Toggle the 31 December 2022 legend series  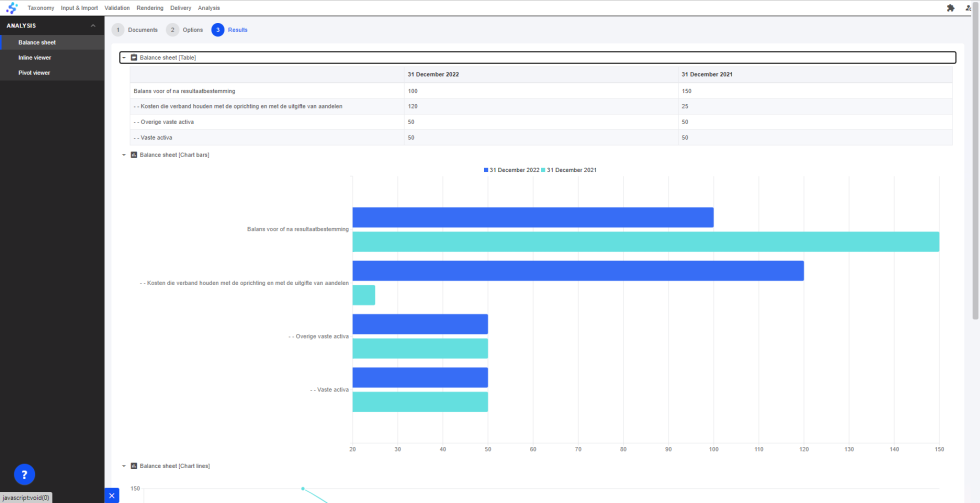point(512,170)
